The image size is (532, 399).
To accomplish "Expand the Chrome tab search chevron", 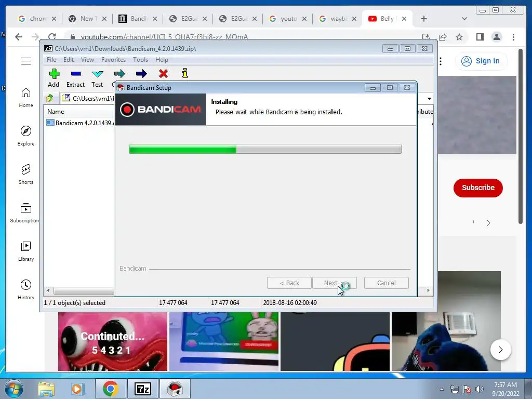I will coord(464,19).
